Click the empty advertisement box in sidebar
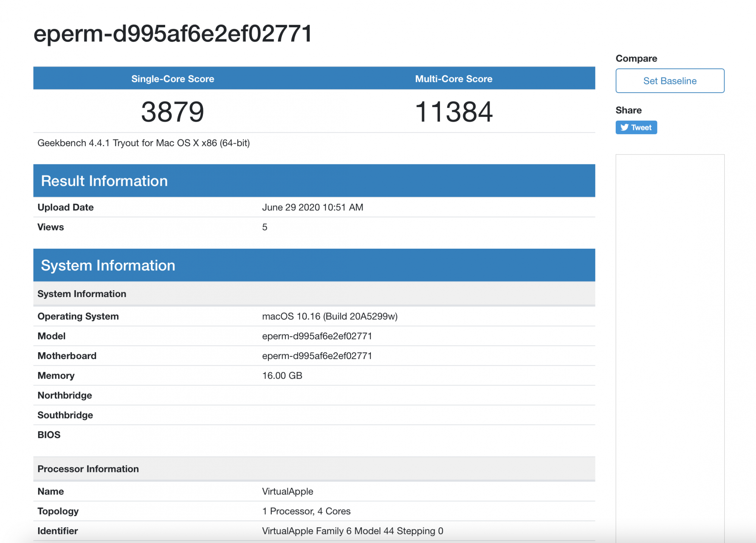The width and height of the screenshot is (756, 543). coord(669,340)
